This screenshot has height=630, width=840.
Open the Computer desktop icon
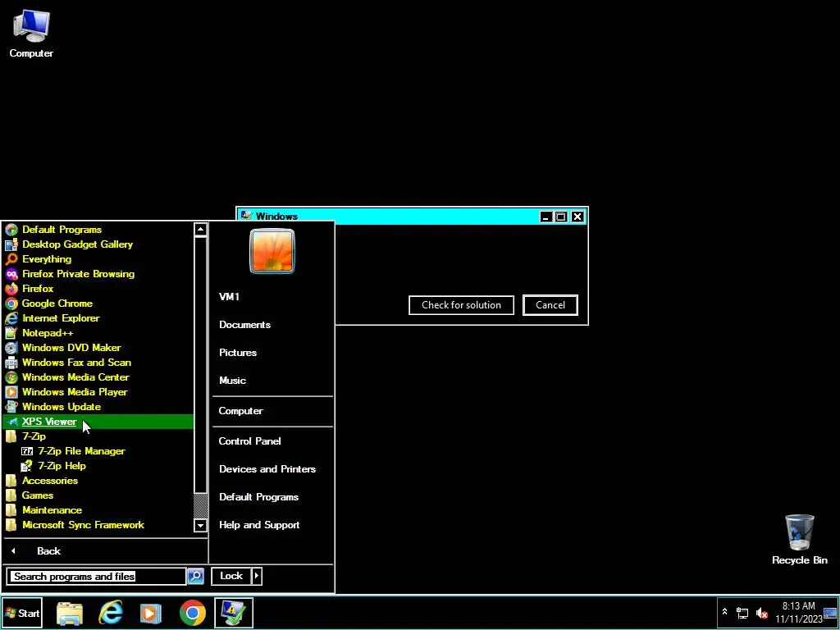coord(31,34)
